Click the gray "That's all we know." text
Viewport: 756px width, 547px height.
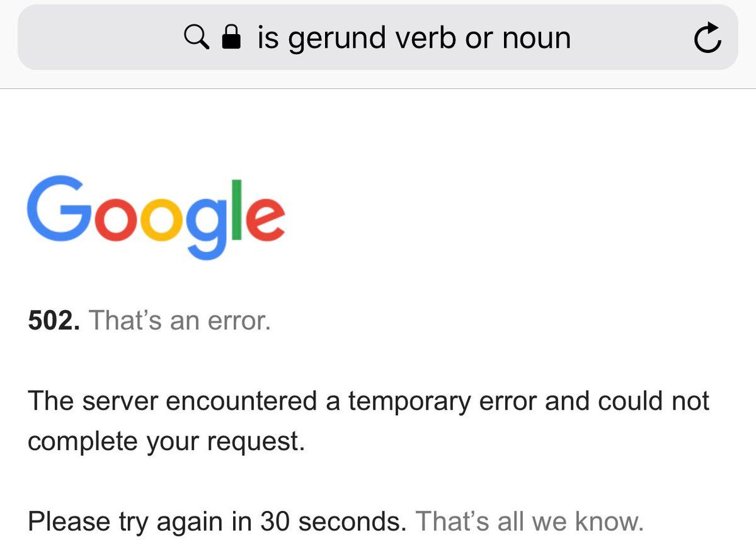[x=530, y=522]
